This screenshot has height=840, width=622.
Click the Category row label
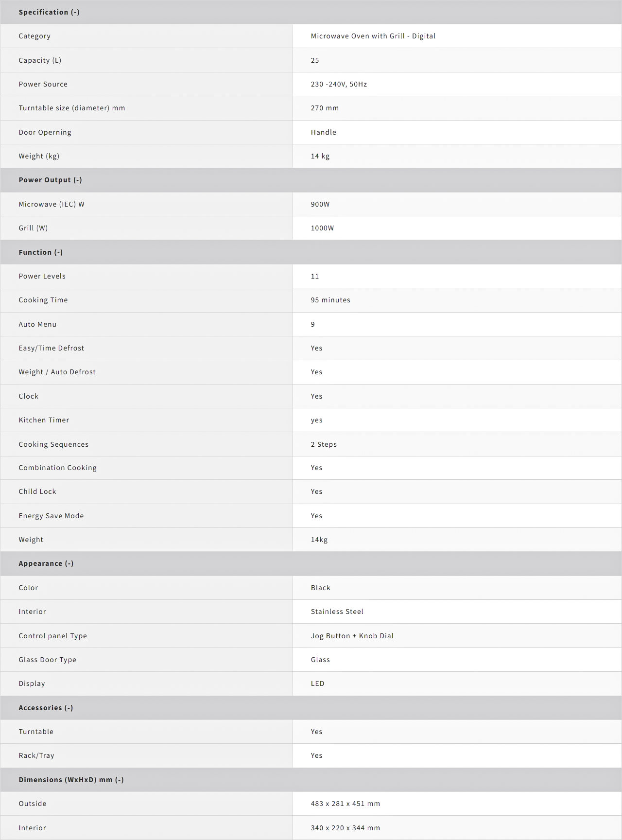35,36
